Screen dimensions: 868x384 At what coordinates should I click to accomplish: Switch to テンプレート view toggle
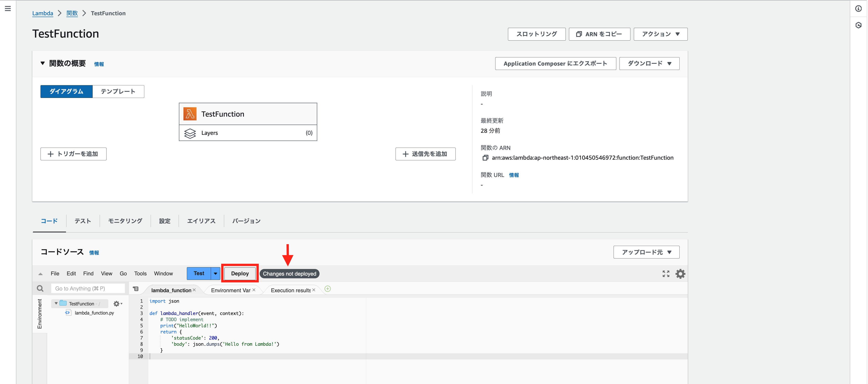click(118, 91)
